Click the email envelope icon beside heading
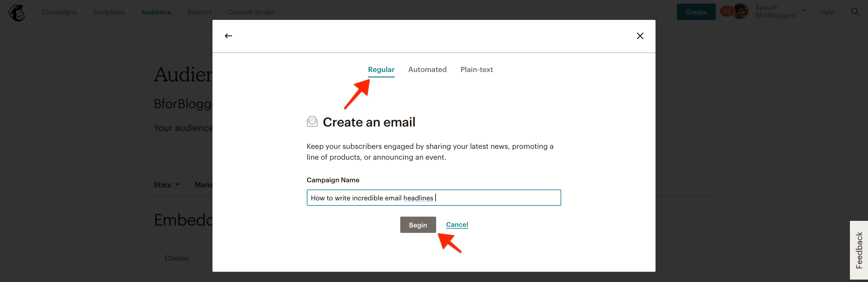 click(x=312, y=122)
